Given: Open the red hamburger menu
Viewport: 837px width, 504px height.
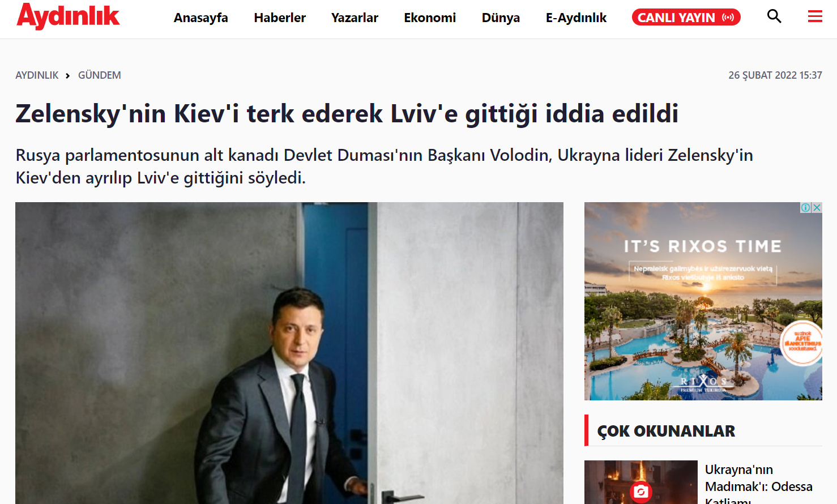Looking at the screenshot, I should [815, 16].
